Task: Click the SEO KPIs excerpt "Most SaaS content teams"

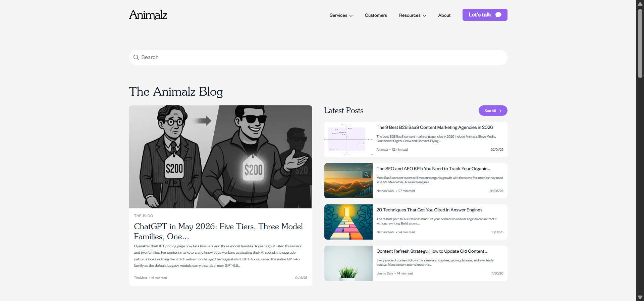Action: point(440,180)
